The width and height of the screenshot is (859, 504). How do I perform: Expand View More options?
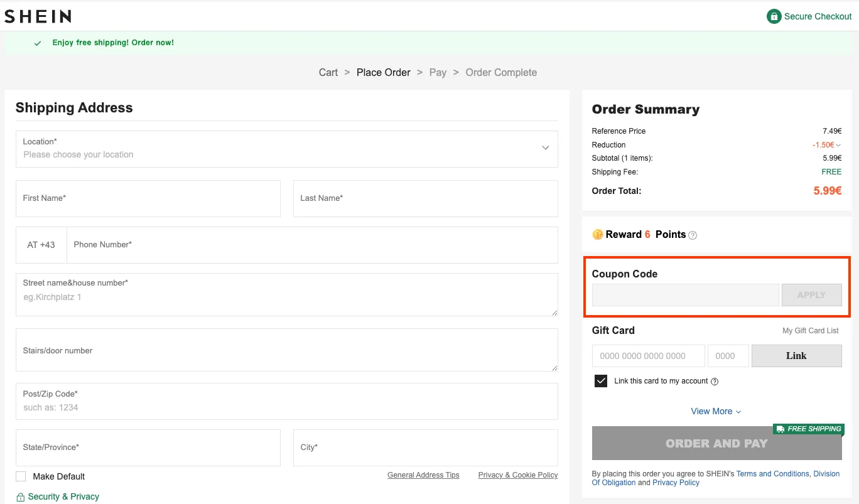tap(716, 411)
